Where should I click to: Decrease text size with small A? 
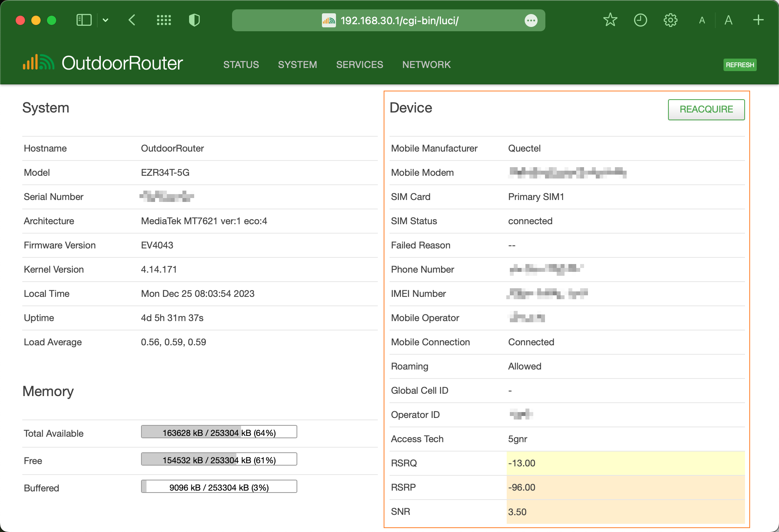coord(702,20)
